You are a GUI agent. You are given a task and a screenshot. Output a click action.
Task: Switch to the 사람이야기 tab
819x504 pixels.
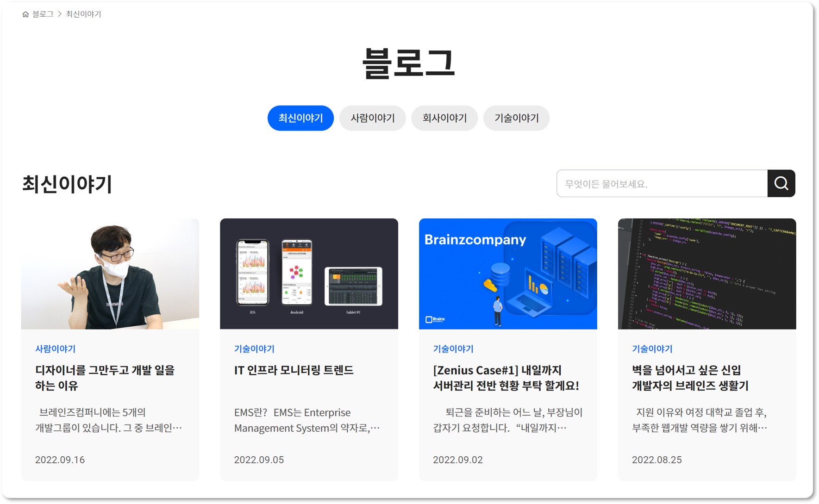point(373,118)
